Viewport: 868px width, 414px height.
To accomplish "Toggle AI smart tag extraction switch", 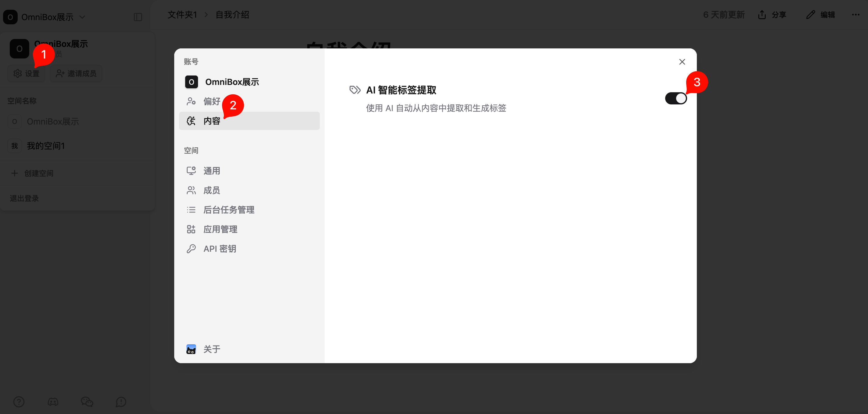I will click(675, 98).
